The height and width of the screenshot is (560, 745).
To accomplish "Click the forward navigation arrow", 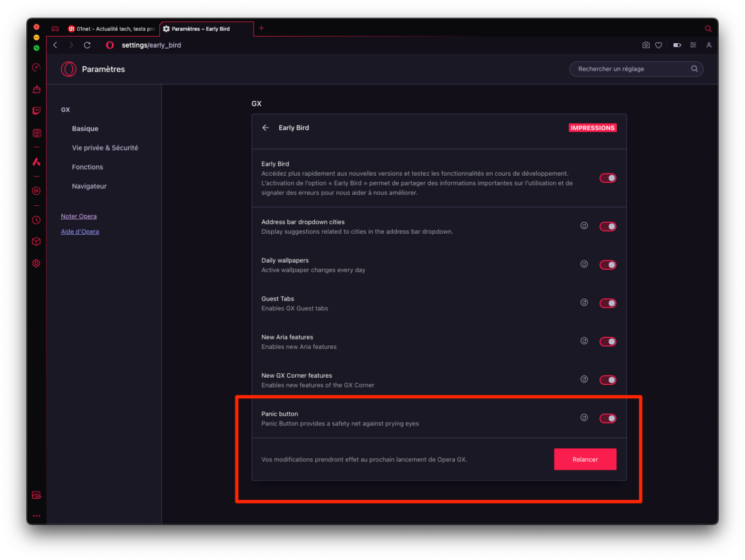I will click(x=71, y=45).
